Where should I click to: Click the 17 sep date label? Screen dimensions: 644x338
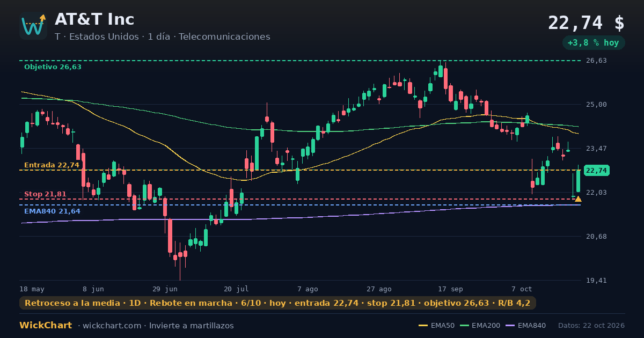450,289
